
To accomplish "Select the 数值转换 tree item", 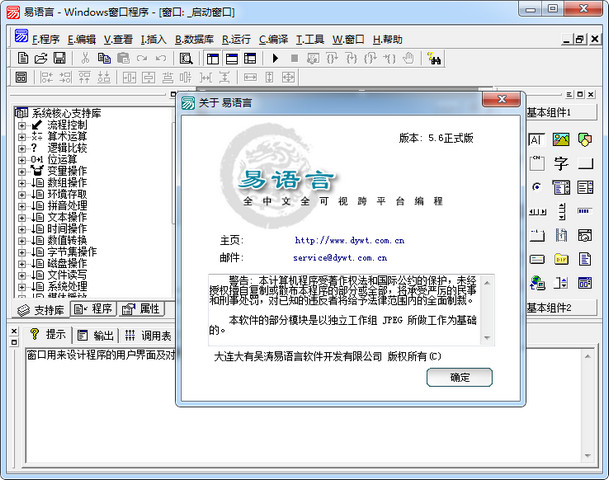I will [67, 241].
